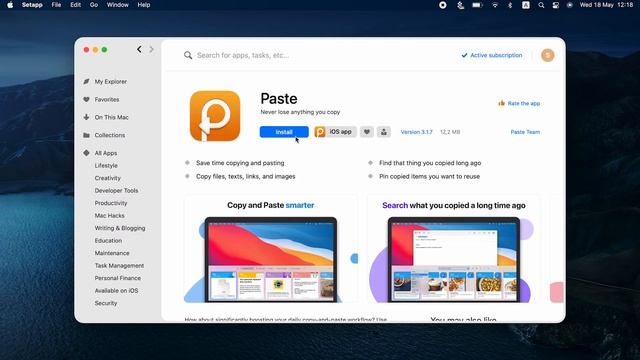Select the Lifestyle category
This screenshot has height=360, width=640.
tap(106, 166)
